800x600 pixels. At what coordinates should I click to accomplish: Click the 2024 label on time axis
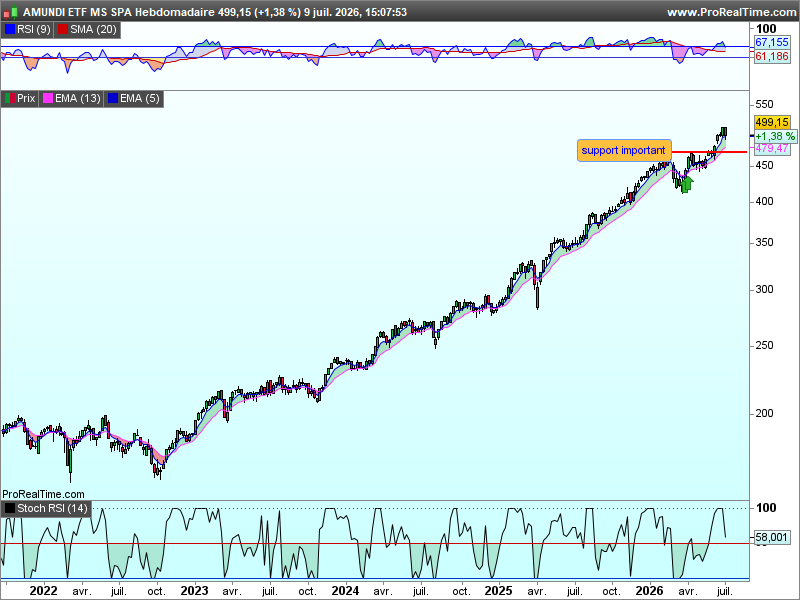pos(345,591)
